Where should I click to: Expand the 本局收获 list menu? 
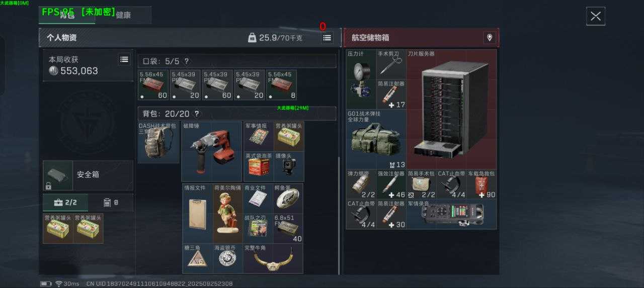pos(124,59)
